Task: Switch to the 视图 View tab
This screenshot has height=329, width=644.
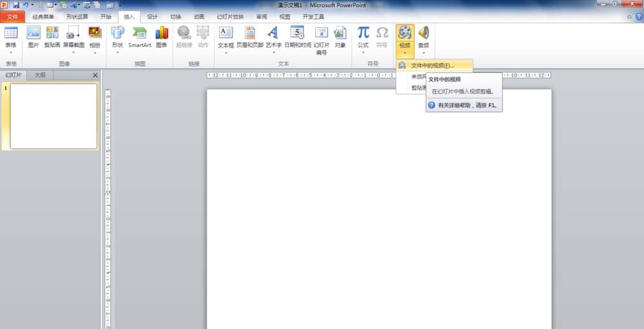Action: click(285, 17)
